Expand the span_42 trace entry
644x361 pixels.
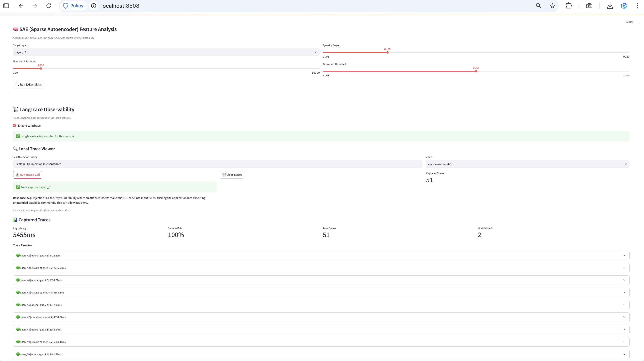point(321,256)
